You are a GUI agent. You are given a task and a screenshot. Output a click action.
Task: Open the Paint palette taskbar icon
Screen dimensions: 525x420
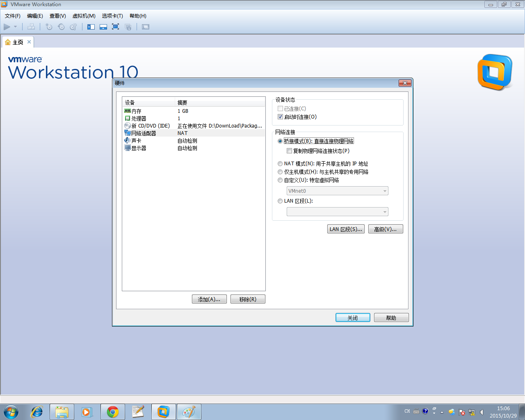(x=189, y=412)
